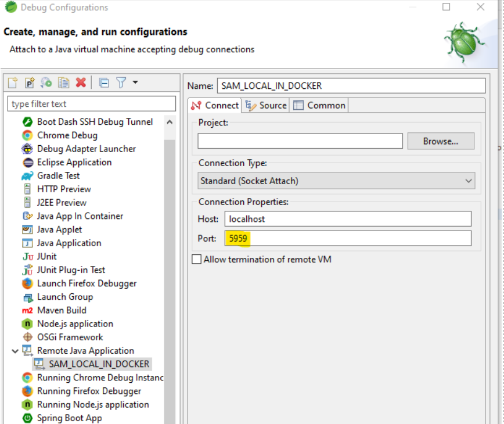This screenshot has height=424, width=504.
Task: Click the Name field containing SAM_LOCAL_IN_DOCKER
Action: pos(351,86)
